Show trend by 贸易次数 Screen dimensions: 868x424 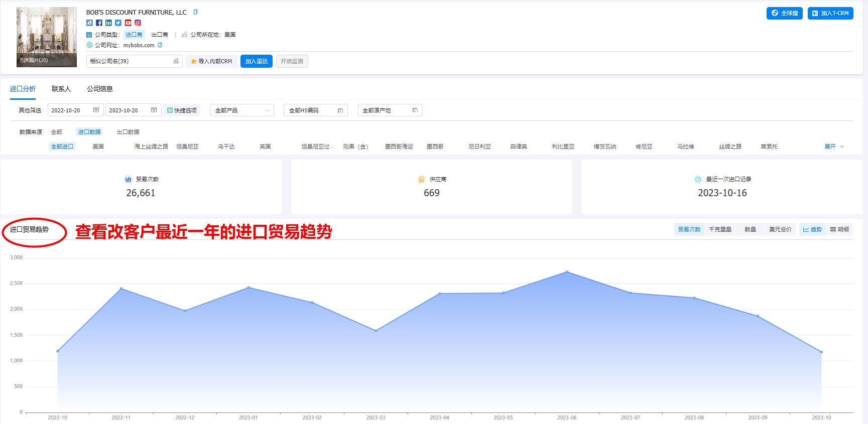[689, 229]
